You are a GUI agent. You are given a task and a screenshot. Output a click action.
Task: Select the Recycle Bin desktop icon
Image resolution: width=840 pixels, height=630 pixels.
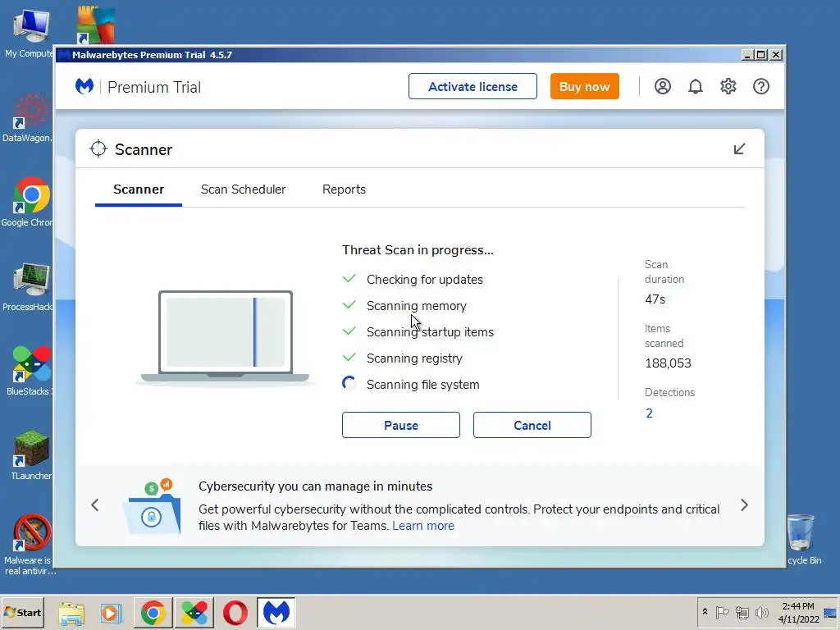pyautogui.click(x=804, y=540)
